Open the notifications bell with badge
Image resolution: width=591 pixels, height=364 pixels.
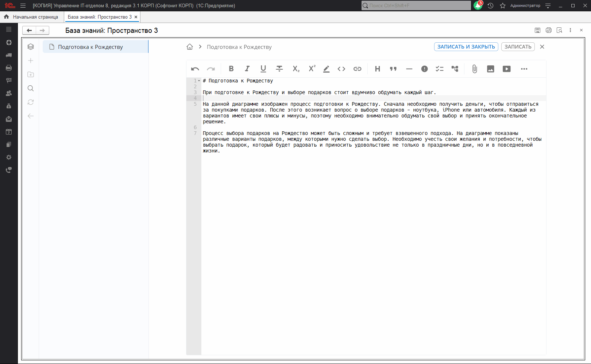[478, 5]
